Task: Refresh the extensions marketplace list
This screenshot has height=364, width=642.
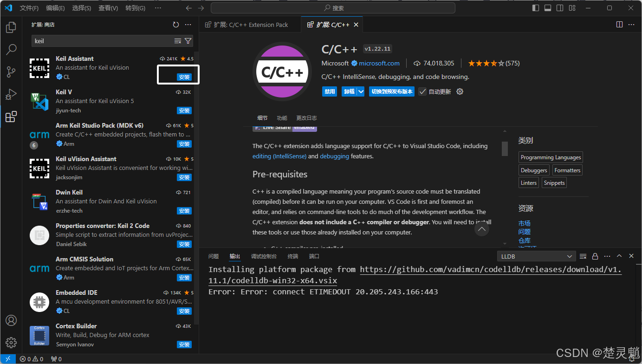Action: (175, 25)
